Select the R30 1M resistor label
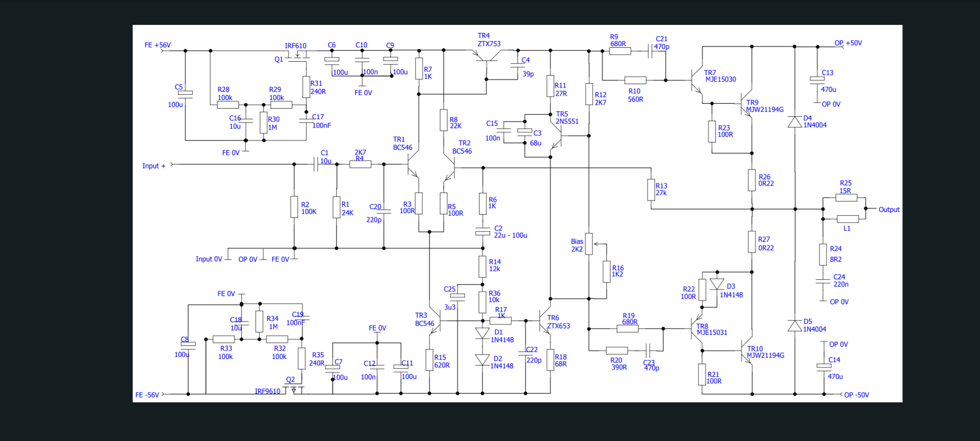Screen dimensions: 980x441 273,123
